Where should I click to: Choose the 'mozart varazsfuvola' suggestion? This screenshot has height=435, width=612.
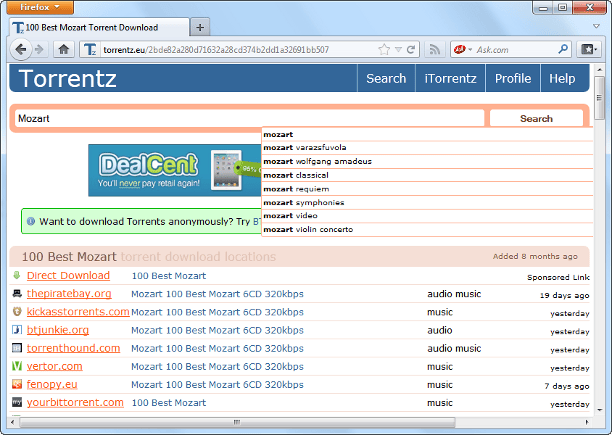[x=427, y=147]
